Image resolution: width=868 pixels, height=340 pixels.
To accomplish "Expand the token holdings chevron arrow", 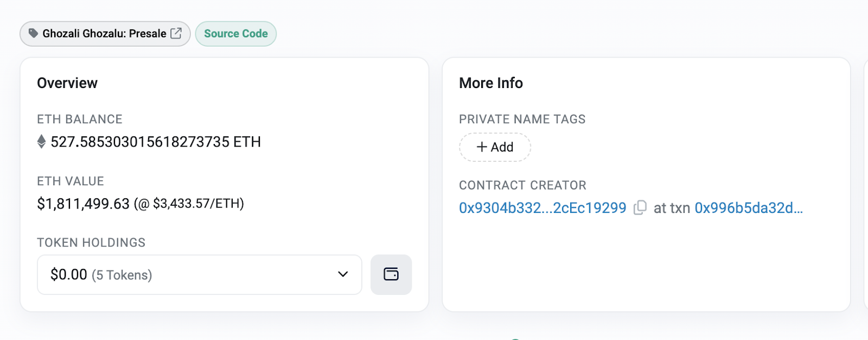I will [x=343, y=274].
